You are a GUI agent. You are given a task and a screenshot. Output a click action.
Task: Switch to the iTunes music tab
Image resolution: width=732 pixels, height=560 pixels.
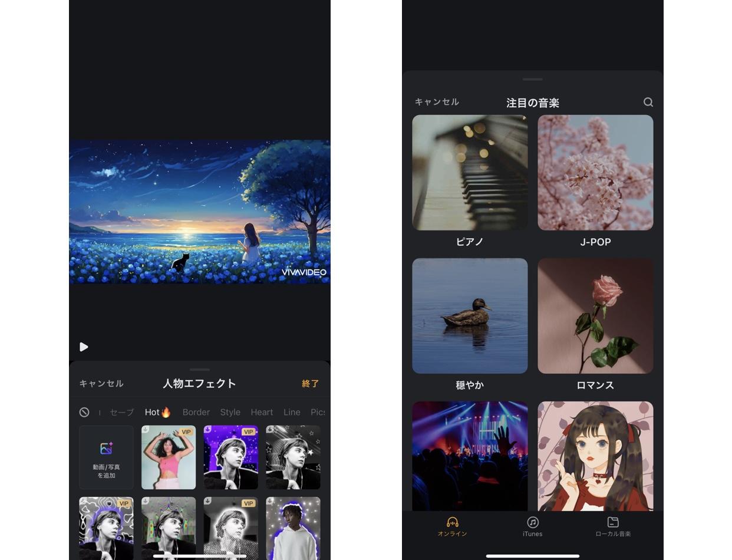(x=532, y=526)
